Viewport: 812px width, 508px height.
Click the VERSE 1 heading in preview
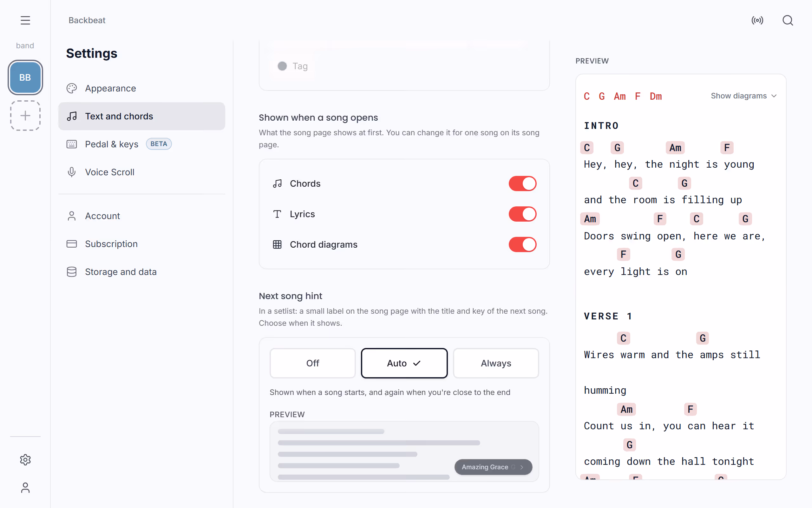coord(608,316)
